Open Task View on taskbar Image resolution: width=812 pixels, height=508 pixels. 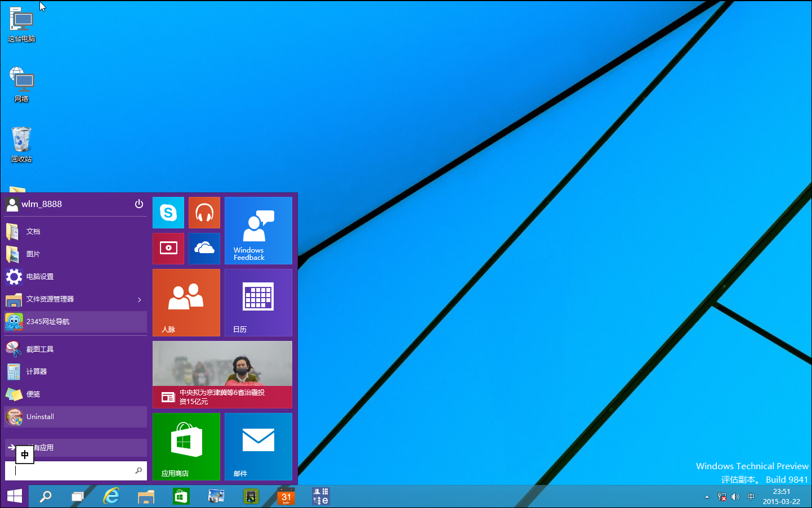point(78,496)
